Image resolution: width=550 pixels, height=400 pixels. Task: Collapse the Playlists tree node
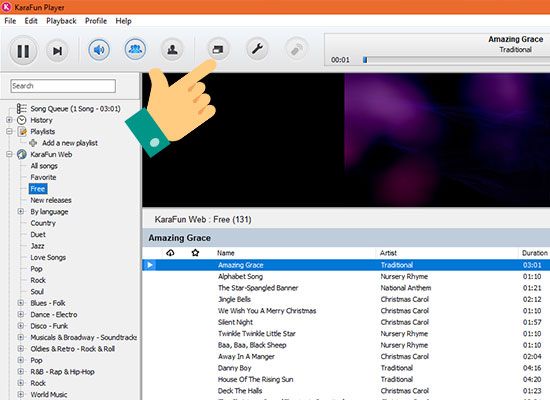point(9,132)
